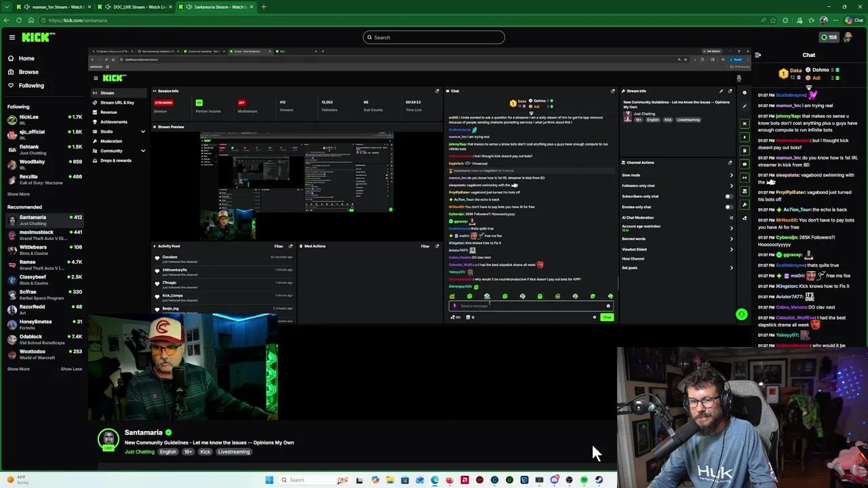868x488 pixels.
Task: Toggle Emotes-only chat in the streamed dashboard
Action: (x=728, y=207)
